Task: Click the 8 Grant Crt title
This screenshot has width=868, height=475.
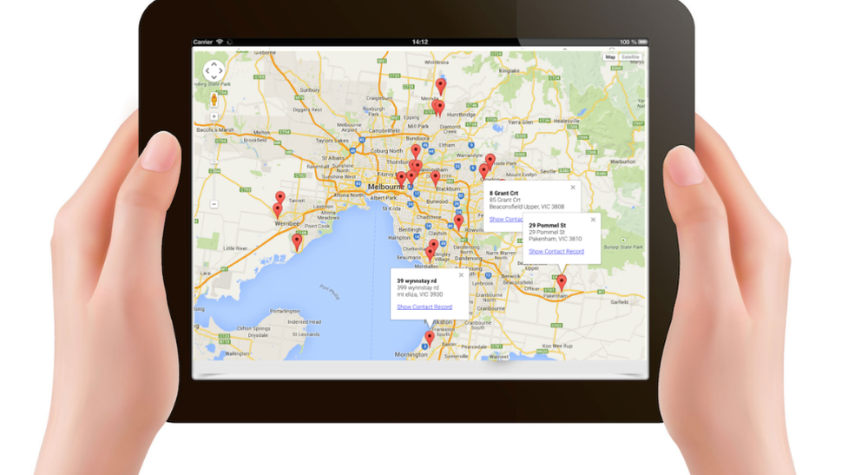Action: tap(503, 193)
